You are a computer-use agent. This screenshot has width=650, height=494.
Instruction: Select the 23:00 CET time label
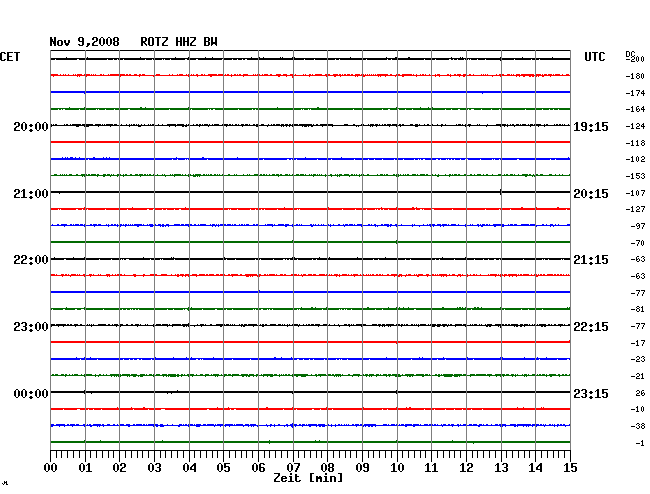[31, 327]
